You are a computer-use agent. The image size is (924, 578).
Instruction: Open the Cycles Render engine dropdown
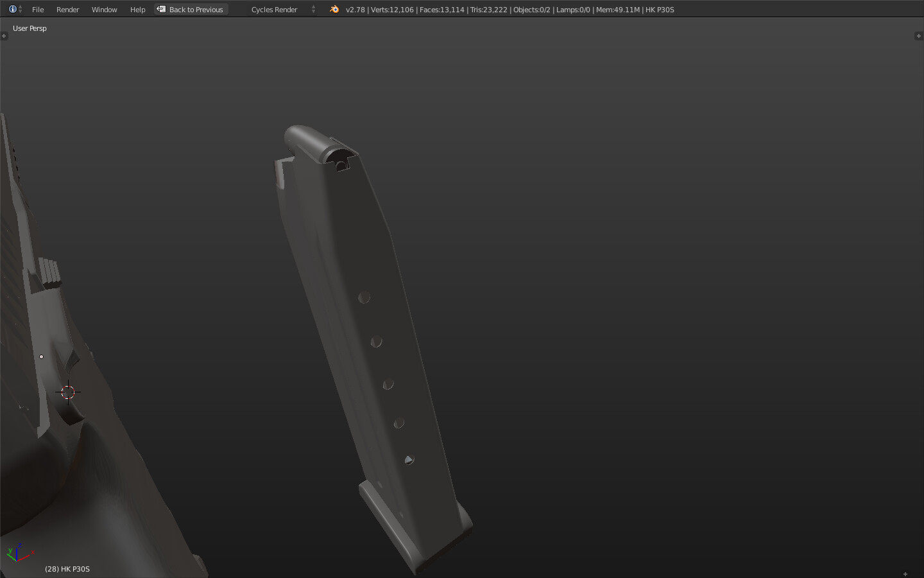click(x=282, y=10)
